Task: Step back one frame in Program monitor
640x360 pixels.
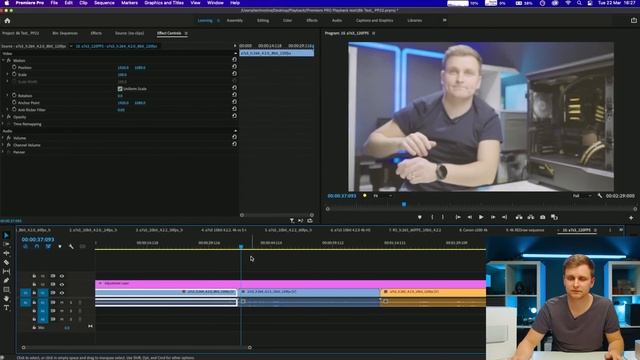Action: [469, 217]
